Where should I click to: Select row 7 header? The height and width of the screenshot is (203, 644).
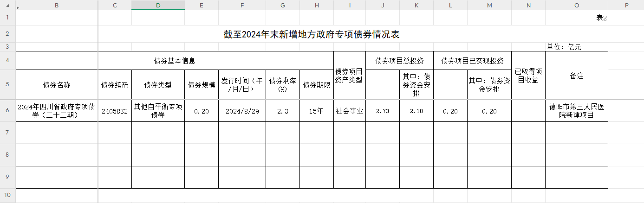click(8, 133)
